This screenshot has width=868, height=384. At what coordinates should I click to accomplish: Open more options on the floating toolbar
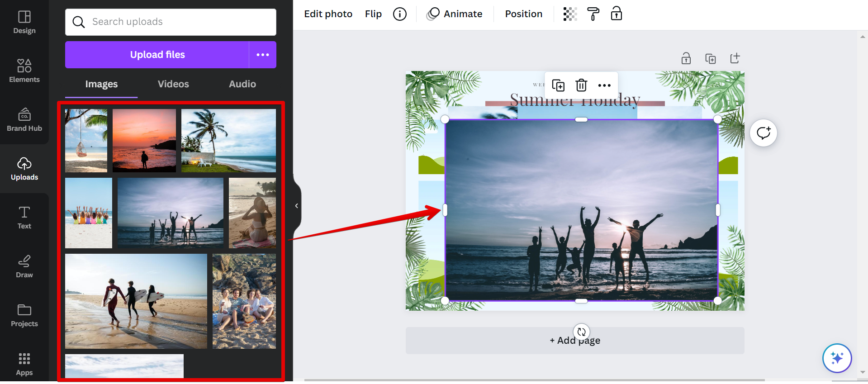(604, 85)
